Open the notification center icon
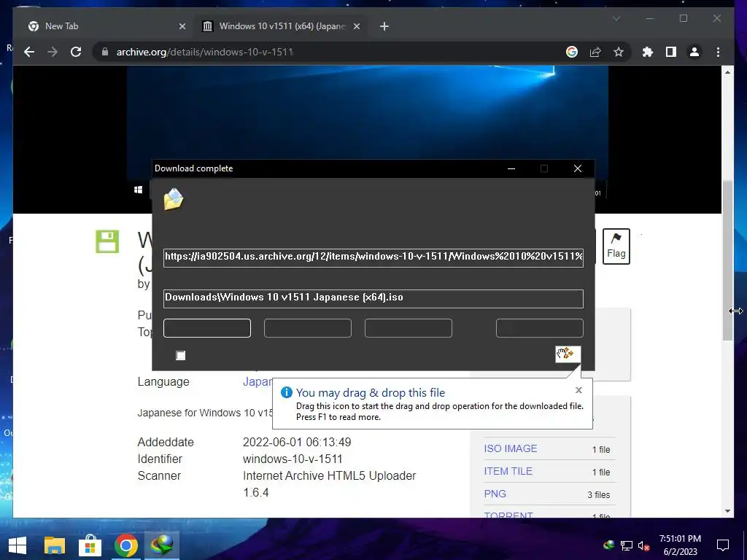747x560 pixels. [723, 545]
